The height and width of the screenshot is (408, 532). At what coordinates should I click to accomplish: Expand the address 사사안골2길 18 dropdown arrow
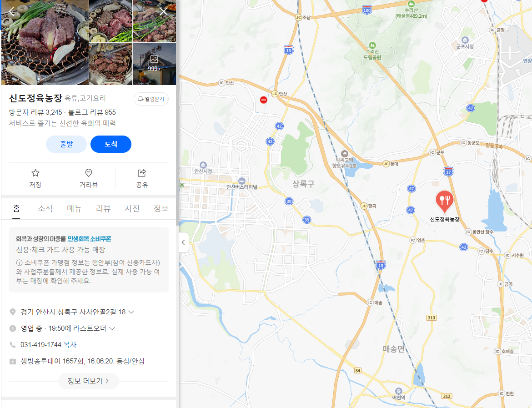click(131, 312)
